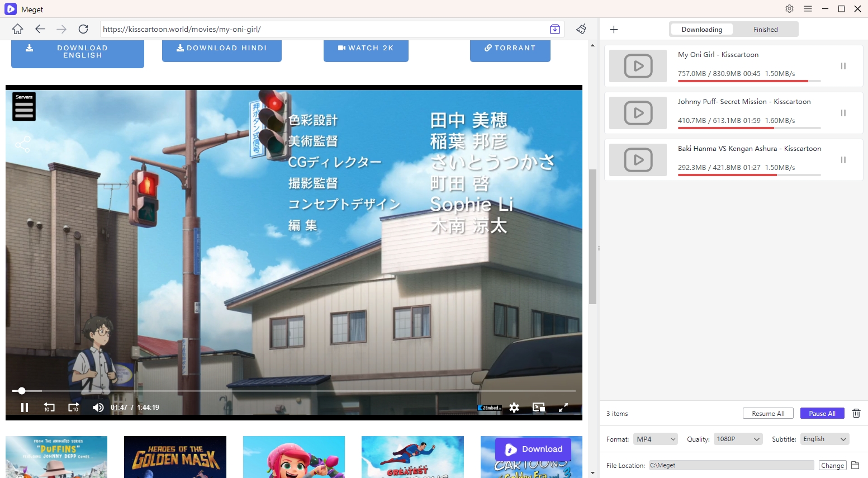Screen dimensions: 868x478
Task: Pause the Baki Hanma VS Kengan Ashura download
Action: (x=843, y=160)
